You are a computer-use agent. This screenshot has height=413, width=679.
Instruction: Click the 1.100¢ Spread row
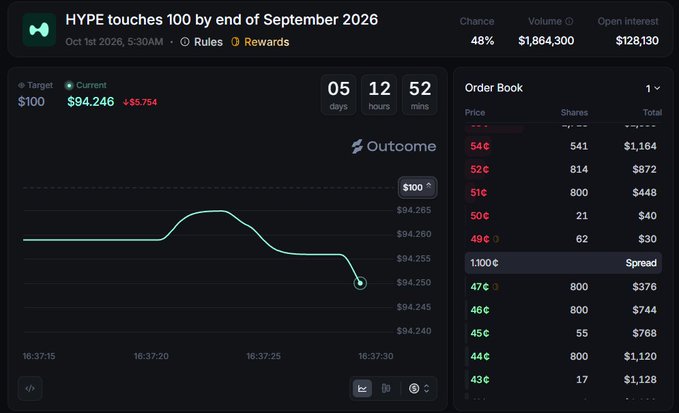563,263
